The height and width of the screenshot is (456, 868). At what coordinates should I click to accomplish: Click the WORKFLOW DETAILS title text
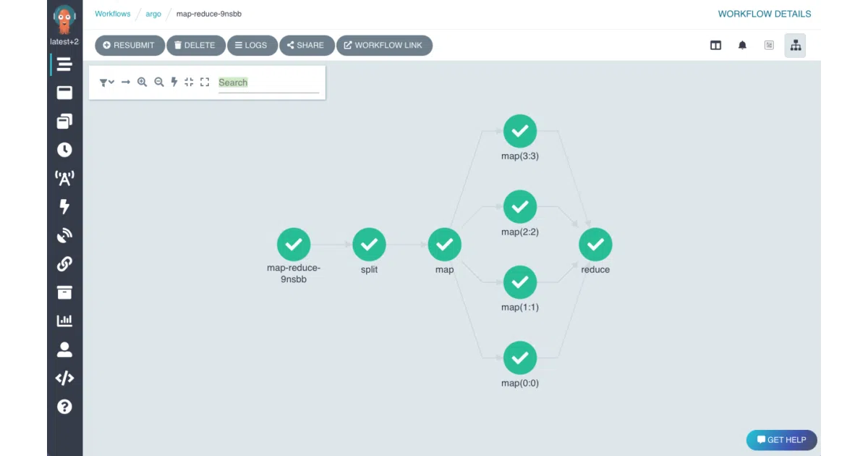[765, 14]
